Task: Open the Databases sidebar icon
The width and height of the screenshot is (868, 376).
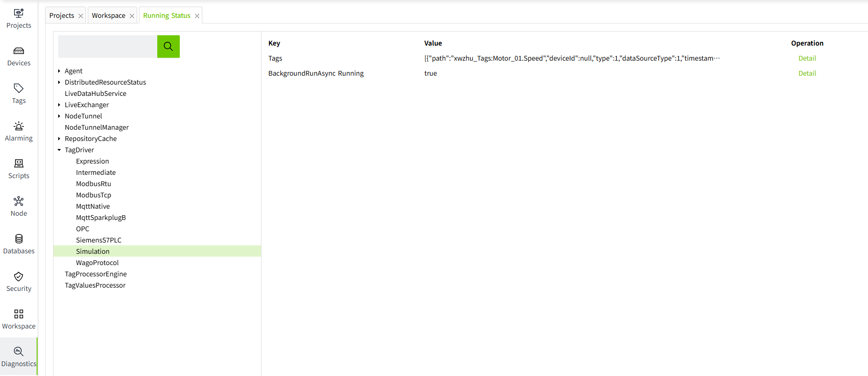Action: point(19,239)
